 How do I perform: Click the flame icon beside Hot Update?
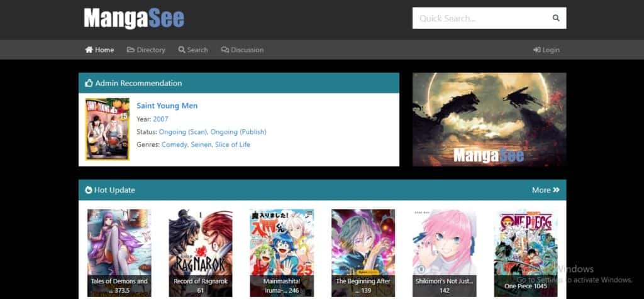pyautogui.click(x=88, y=190)
